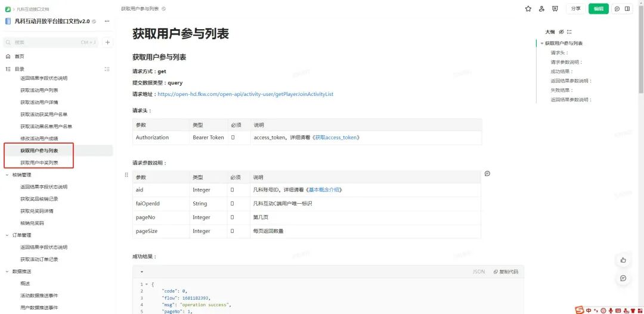The height and width of the screenshot is (314, 644).
Task: Collapse 获取用户参与列表 heading in outline
Action: (542, 43)
